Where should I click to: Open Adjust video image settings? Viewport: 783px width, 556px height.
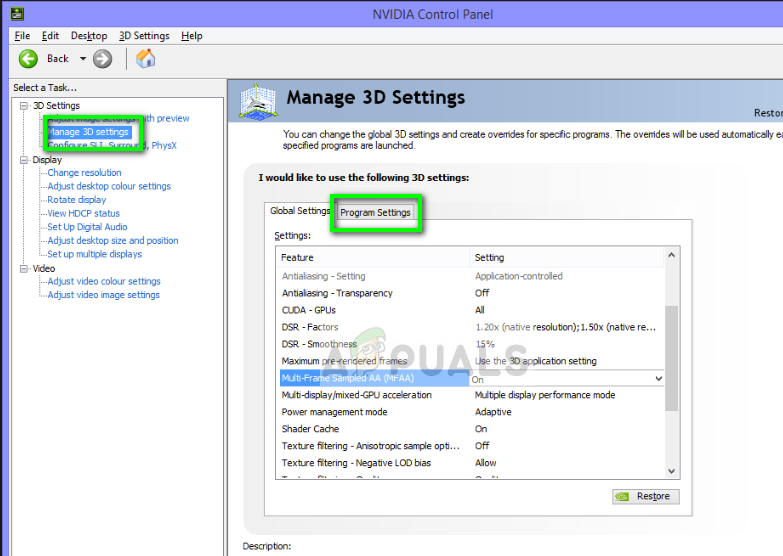tap(103, 295)
